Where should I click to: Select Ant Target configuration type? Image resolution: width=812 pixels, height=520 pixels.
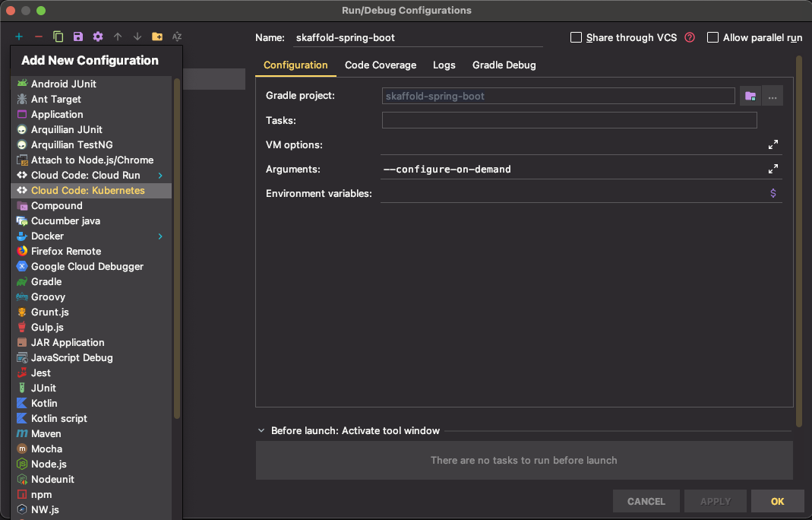(91, 99)
